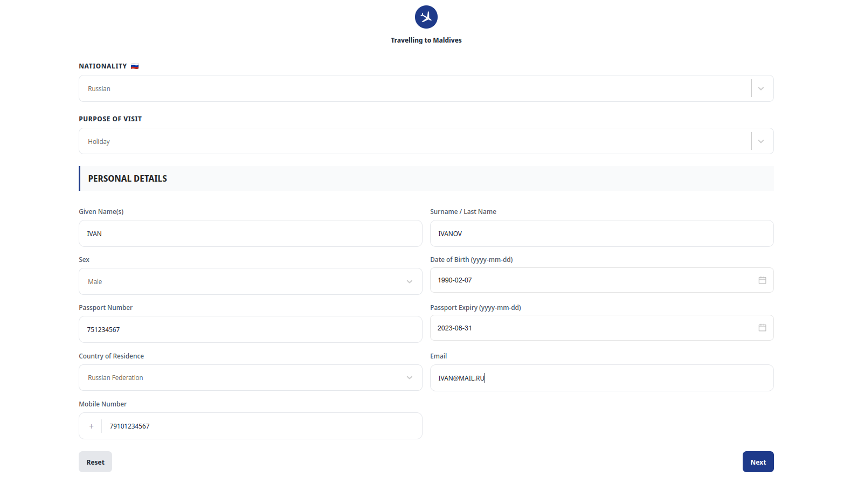Click the airplane logo icon
This screenshot has height=504, width=844.
(426, 17)
